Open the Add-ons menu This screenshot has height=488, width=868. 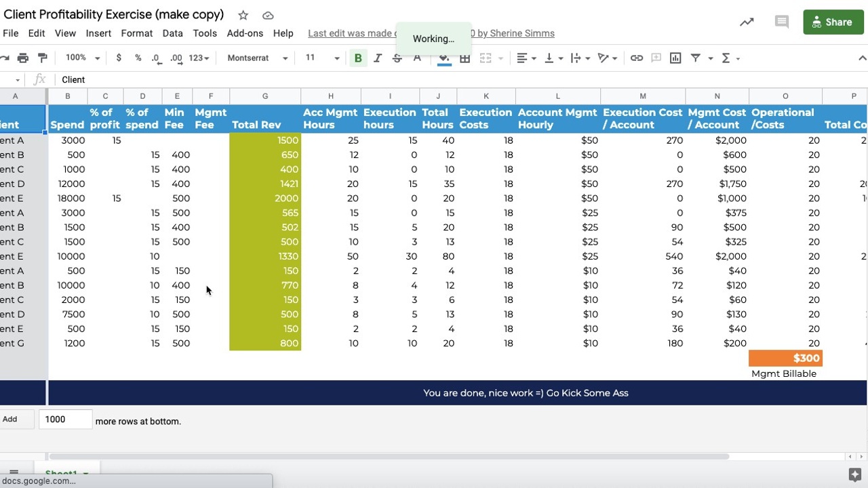tap(245, 33)
